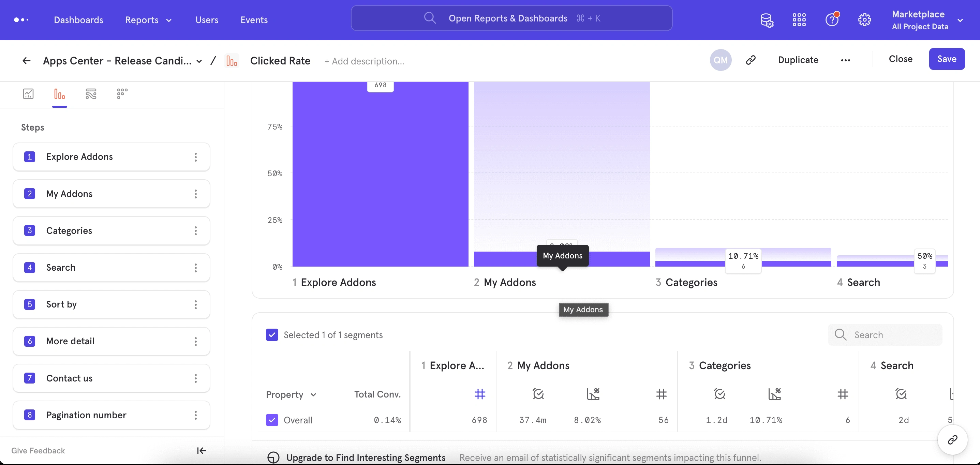The height and width of the screenshot is (465, 980).
Task: Click the QM user avatar
Action: coord(721,60)
